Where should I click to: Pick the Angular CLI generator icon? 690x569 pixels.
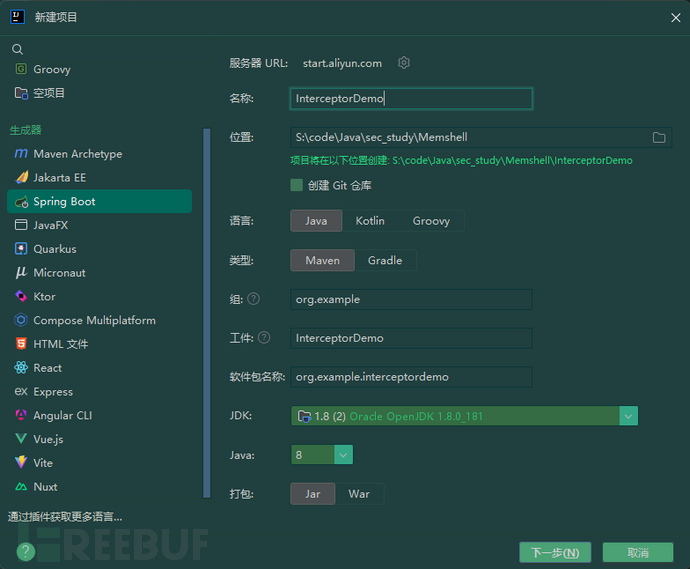pyautogui.click(x=21, y=416)
